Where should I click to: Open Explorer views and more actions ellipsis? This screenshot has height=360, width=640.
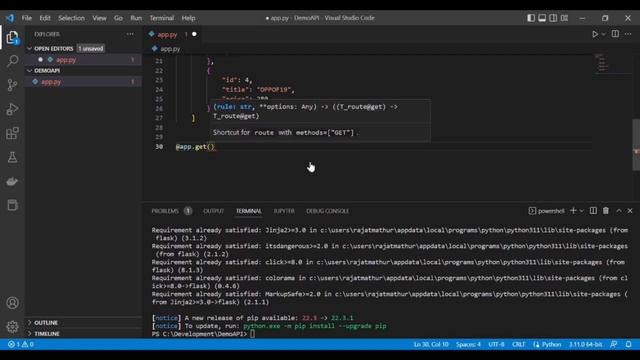point(130,34)
